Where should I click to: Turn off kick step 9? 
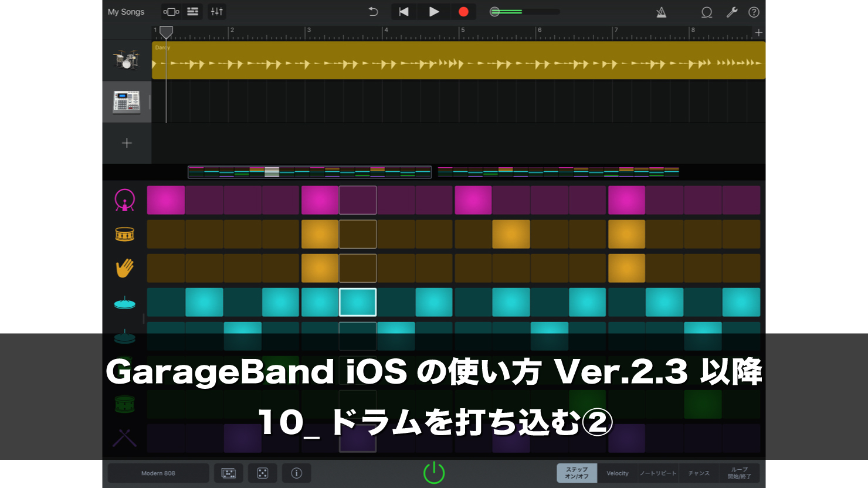point(473,200)
